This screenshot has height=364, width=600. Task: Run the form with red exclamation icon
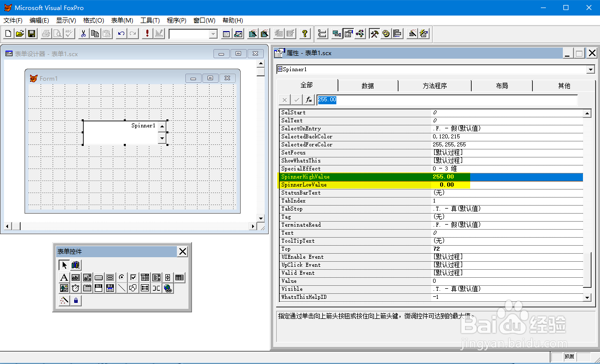point(147,34)
